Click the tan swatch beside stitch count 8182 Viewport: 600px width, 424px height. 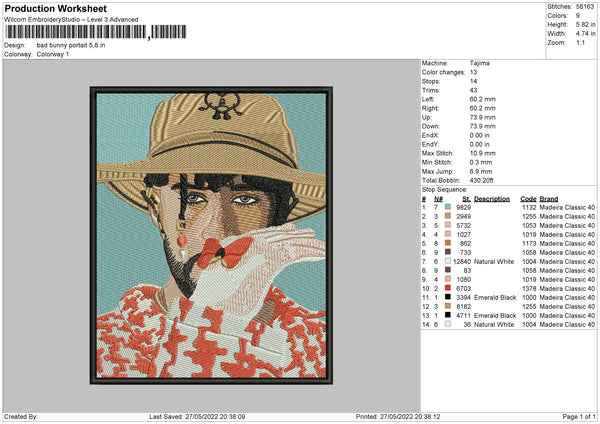click(448, 306)
